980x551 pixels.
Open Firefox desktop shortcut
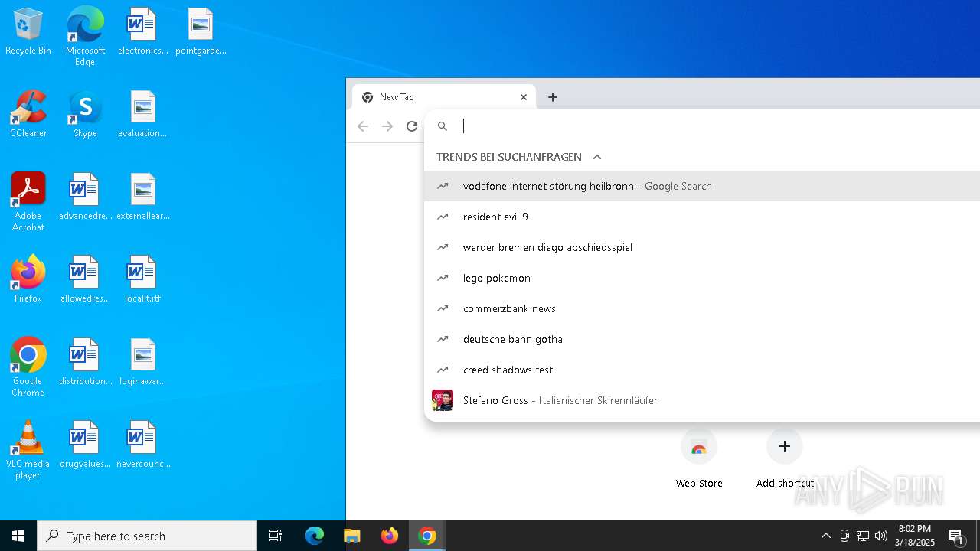pos(28,279)
